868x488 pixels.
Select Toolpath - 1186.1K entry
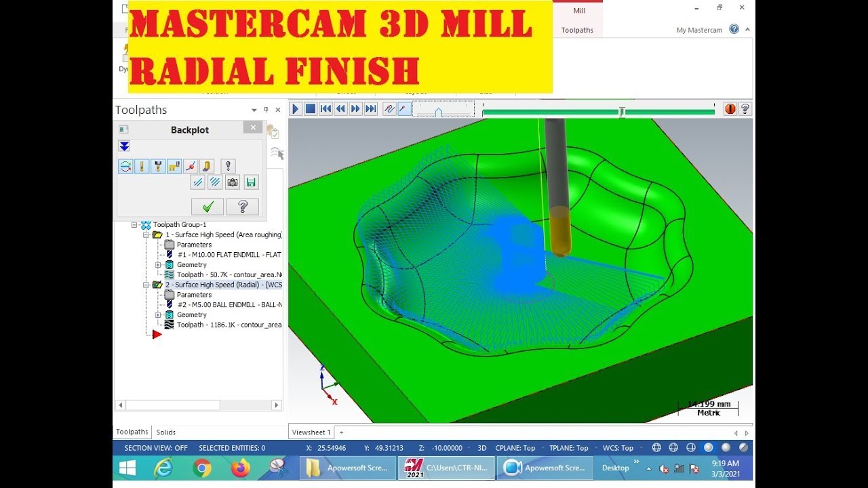pos(229,325)
